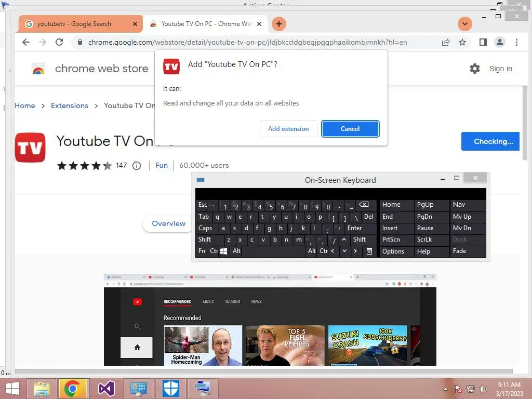Toggle left Shift key on On-Screen Keyboard
The height and width of the screenshot is (399, 532).
pyautogui.click(x=209, y=240)
